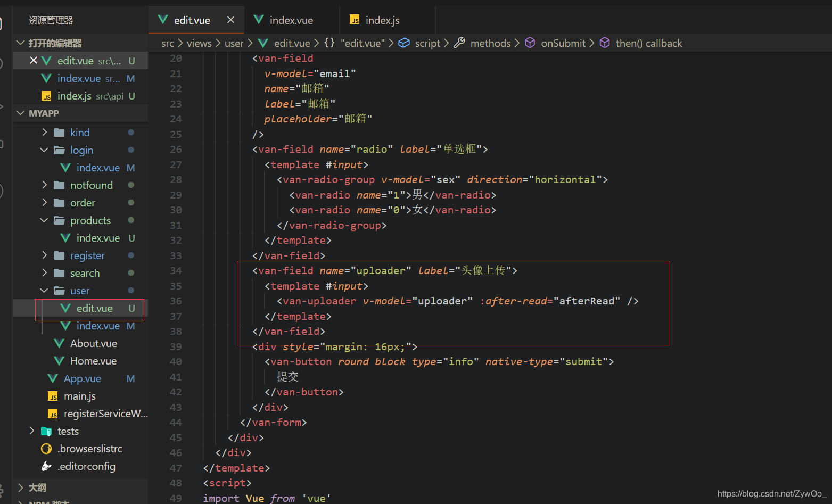The height and width of the screenshot is (504, 832).
Task: Expand the tests folder
Action: [x=32, y=431]
